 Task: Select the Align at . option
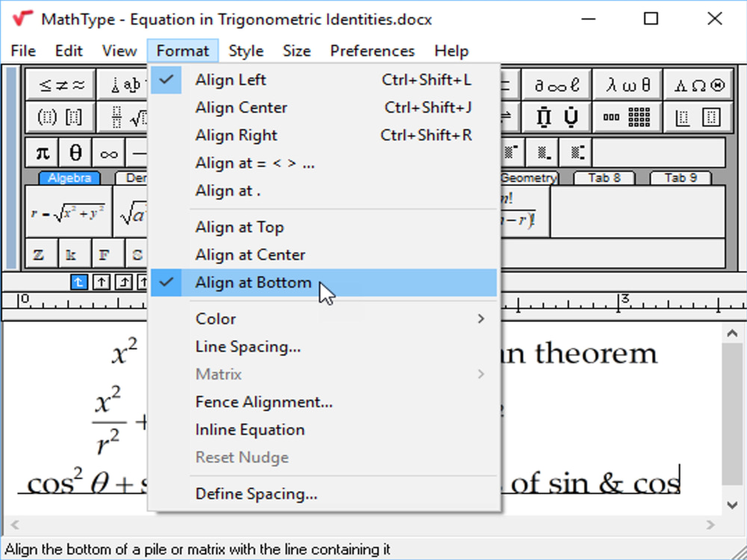[x=324, y=190]
